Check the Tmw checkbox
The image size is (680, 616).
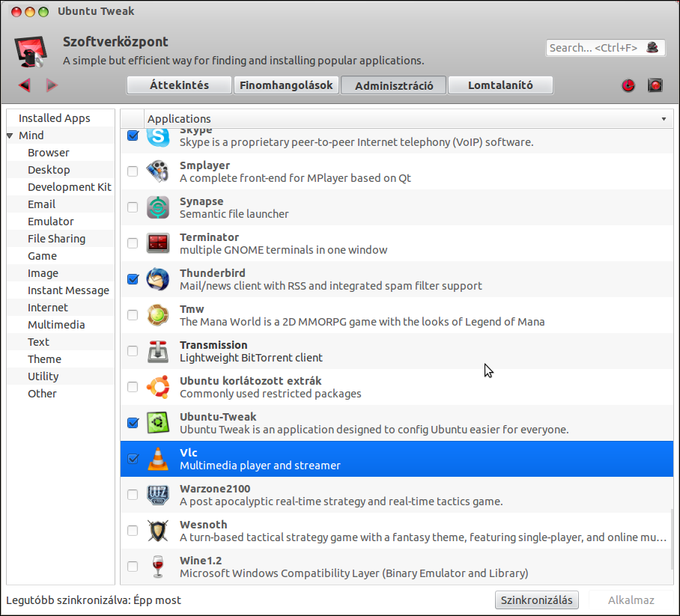pos(133,315)
